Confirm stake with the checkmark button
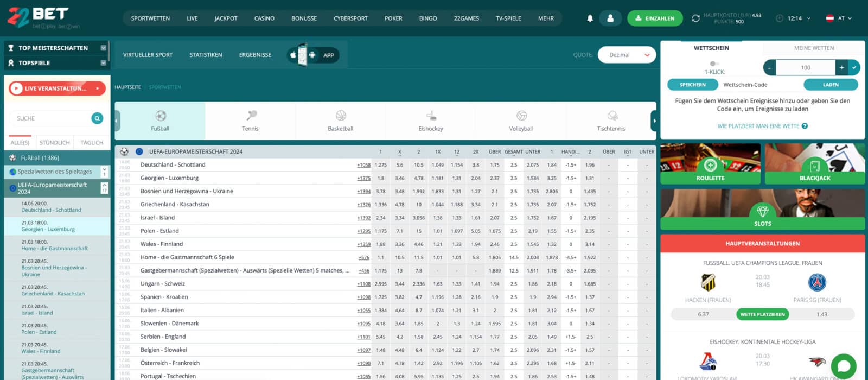The image size is (868, 380). point(854,68)
